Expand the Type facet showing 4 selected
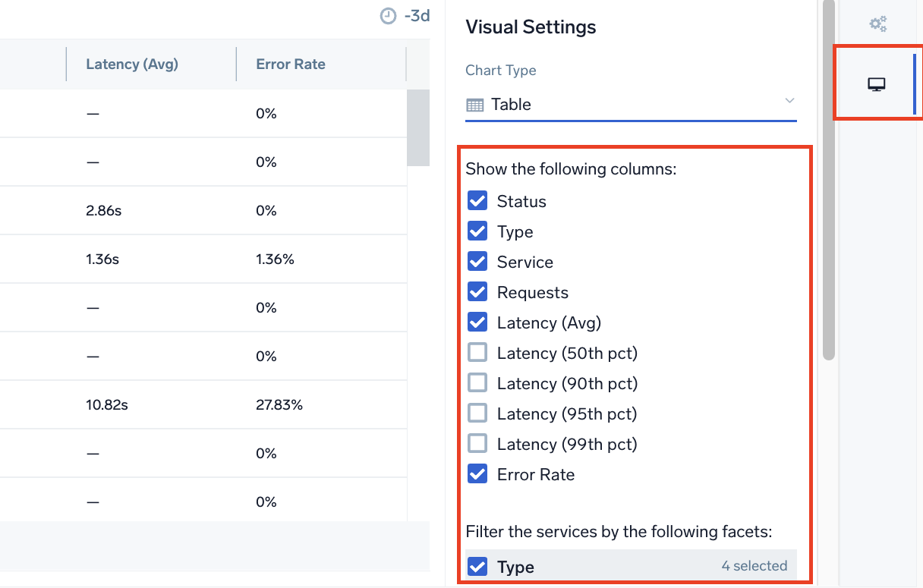This screenshot has height=588, width=923. (x=754, y=566)
